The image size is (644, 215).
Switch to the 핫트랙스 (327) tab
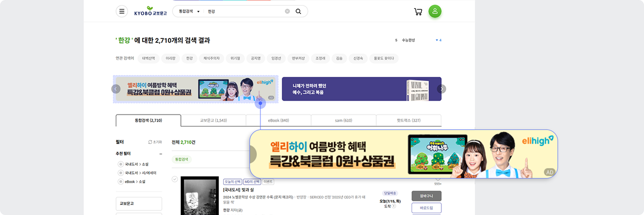[x=409, y=120]
